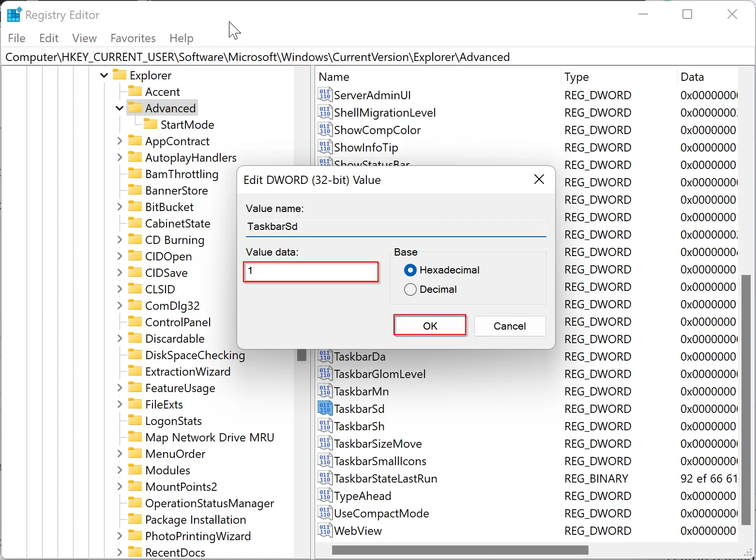Click the TaskbarMn DWORD value icon

pos(325,391)
